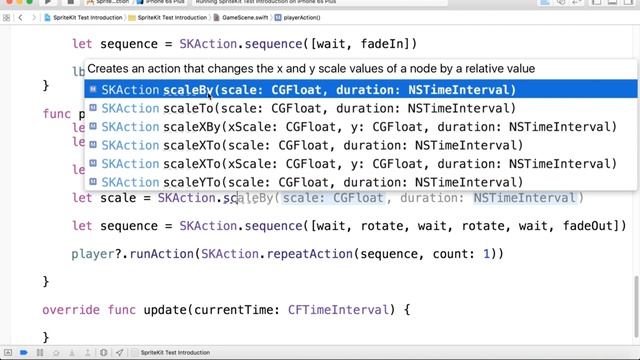
Task: Open the related items grid icon
Action: pyautogui.click(x=6, y=18)
